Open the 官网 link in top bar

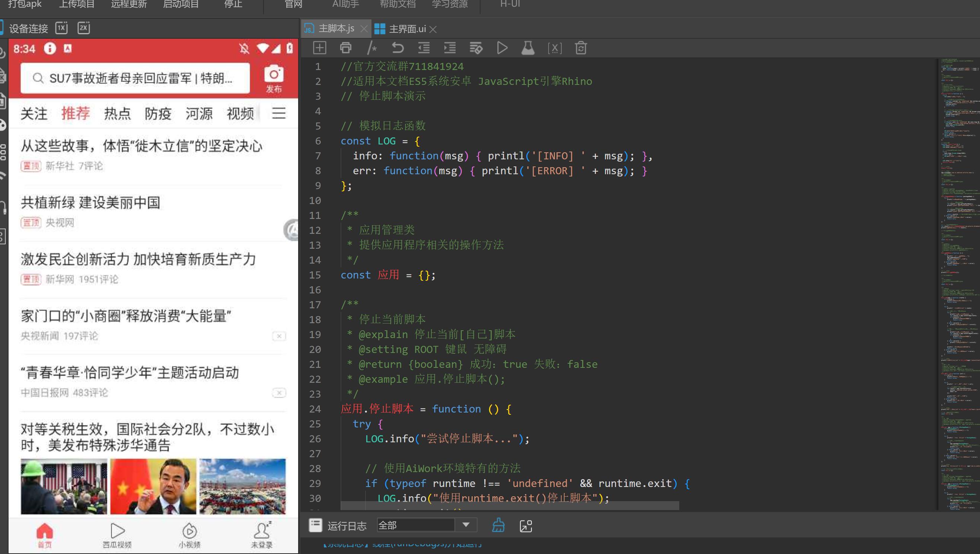coord(293,4)
